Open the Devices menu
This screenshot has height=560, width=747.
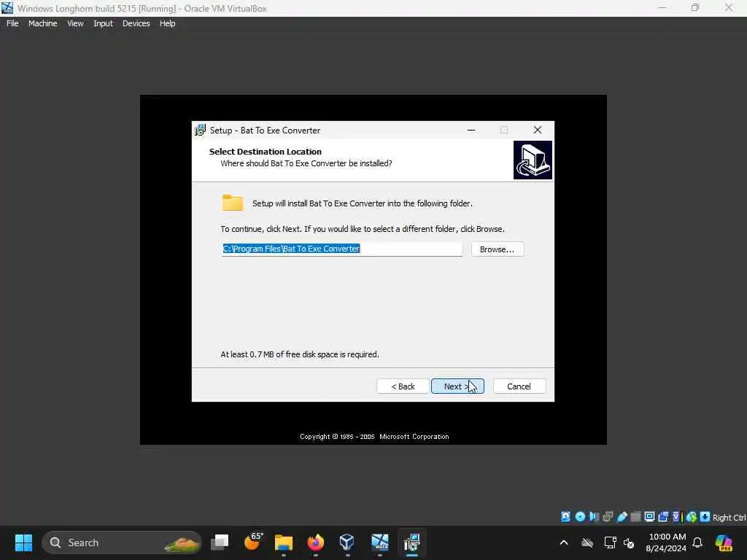click(x=136, y=23)
